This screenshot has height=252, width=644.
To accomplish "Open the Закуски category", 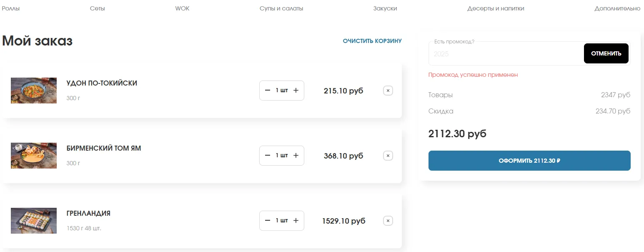I will pos(385,8).
